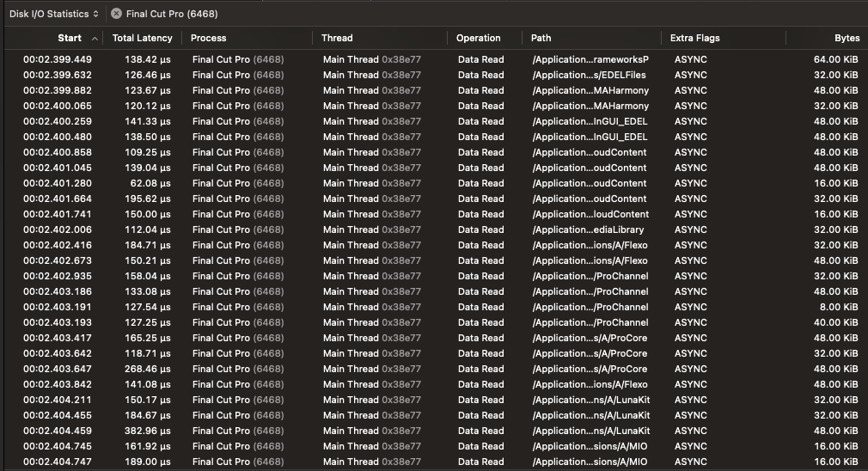This screenshot has height=471, width=868.
Task: Select the Final Cut Pro (6468) breadcrumb
Action: [171, 14]
